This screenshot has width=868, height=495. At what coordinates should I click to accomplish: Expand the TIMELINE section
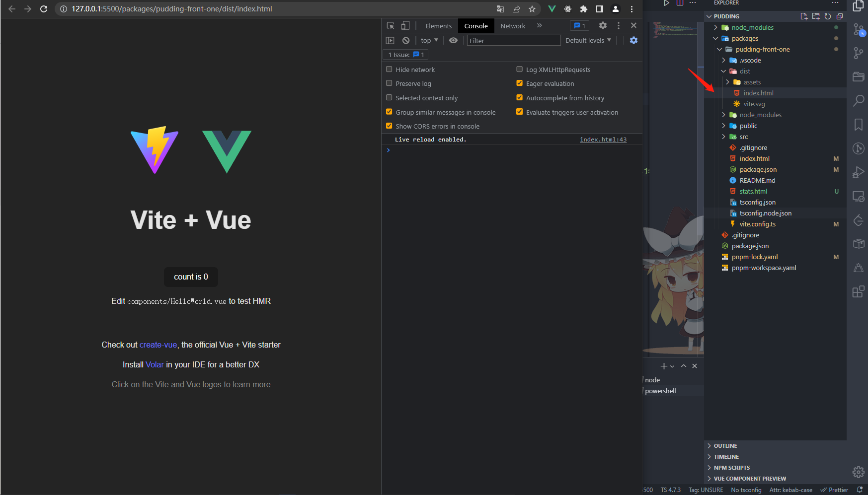click(x=775, y=457)
